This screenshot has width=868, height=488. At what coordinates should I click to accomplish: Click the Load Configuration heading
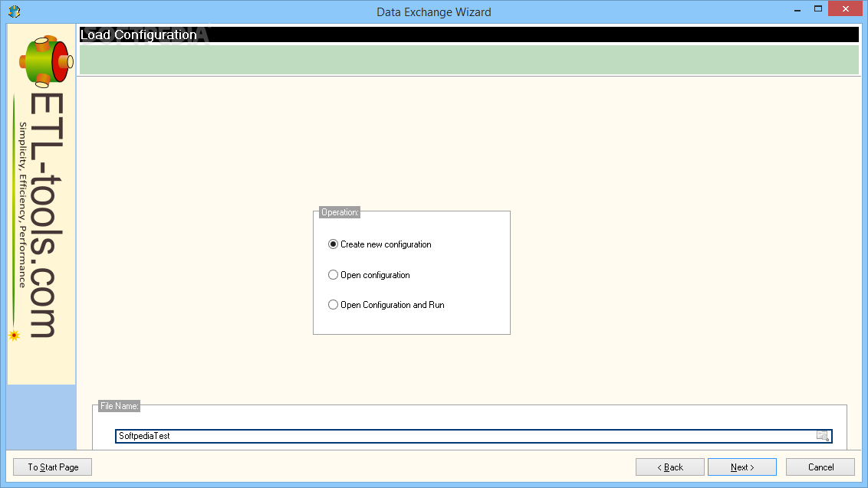tap(138, 35)
